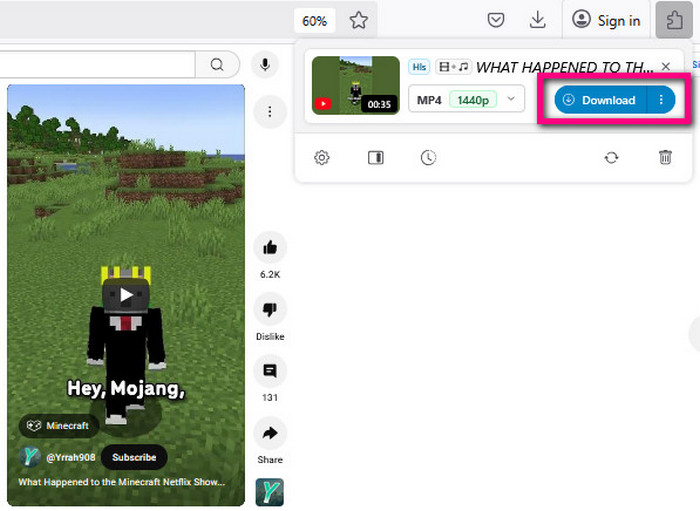This screenshot has height=511, width=700.
Task: Bookmark this page with star icon
Action: 358,20
